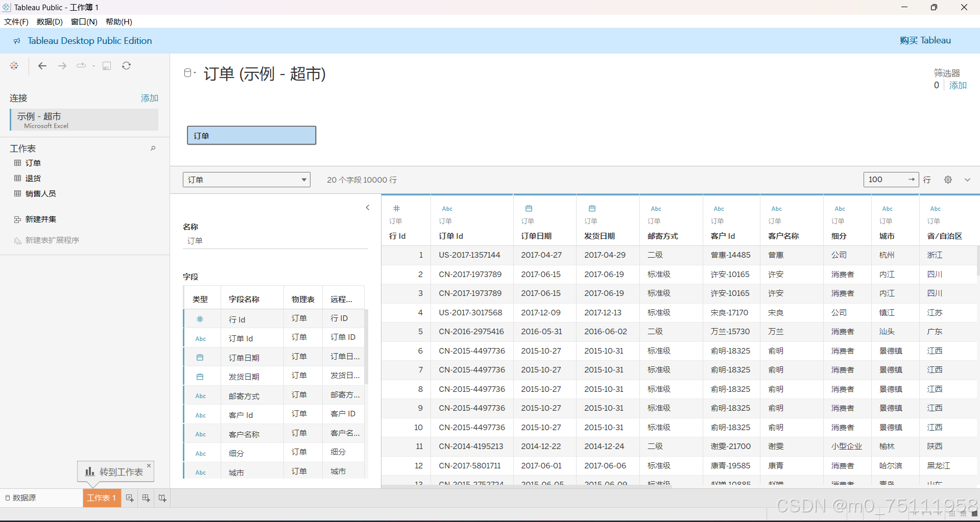Viewport: 980px width, 522px height.
Task: Click the fields list vertical scrollbar
Action: (366, 346)
